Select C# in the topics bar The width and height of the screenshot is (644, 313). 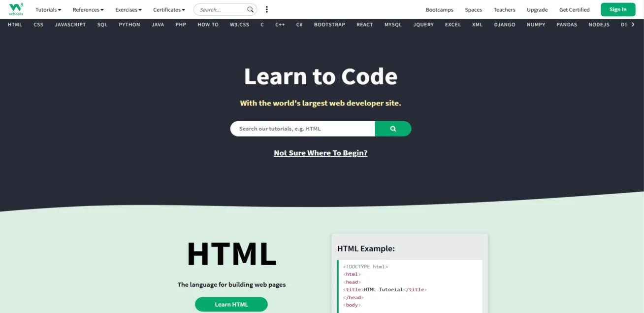tap(299, 25)
